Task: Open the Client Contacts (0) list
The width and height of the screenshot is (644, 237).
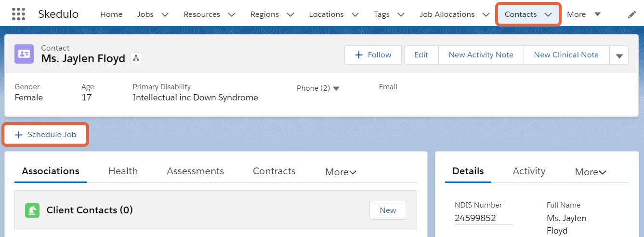Action: (90, 210)
